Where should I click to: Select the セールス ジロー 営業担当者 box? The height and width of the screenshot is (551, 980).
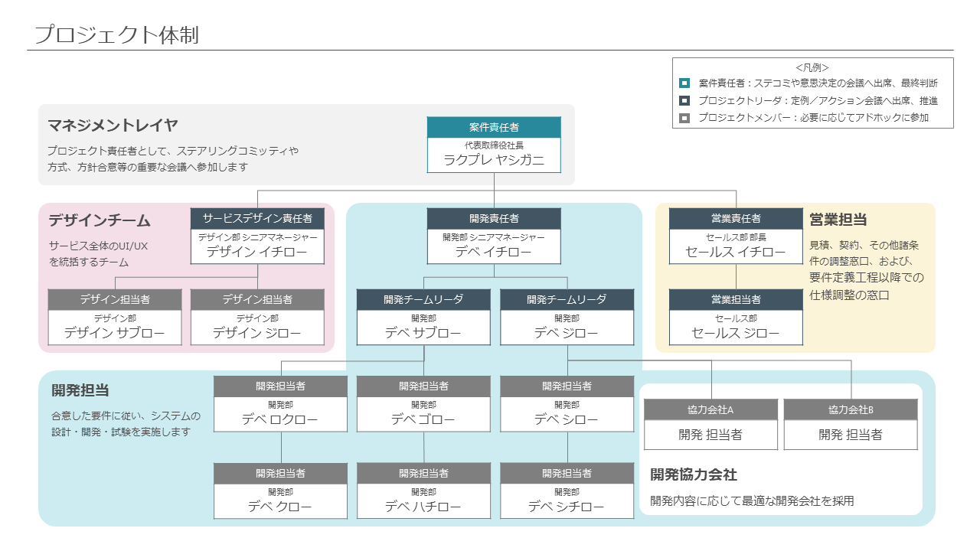(736, 317)
